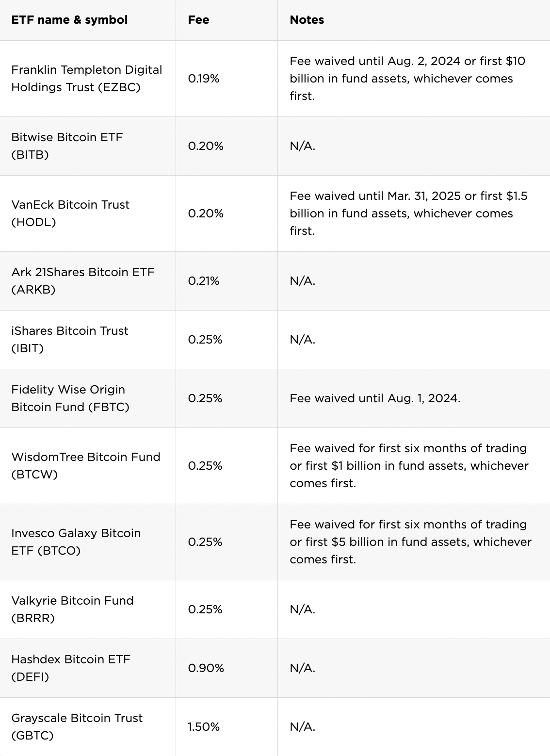Image resolution: width=550 pixels, height=756 pixels.
Task: Click the 0.21% fee for Ark 21Shares
Action: coord(204,281)
